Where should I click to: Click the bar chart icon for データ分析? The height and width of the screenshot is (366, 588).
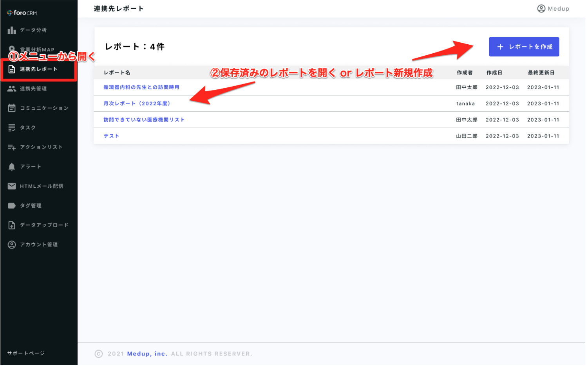(12, 30)
